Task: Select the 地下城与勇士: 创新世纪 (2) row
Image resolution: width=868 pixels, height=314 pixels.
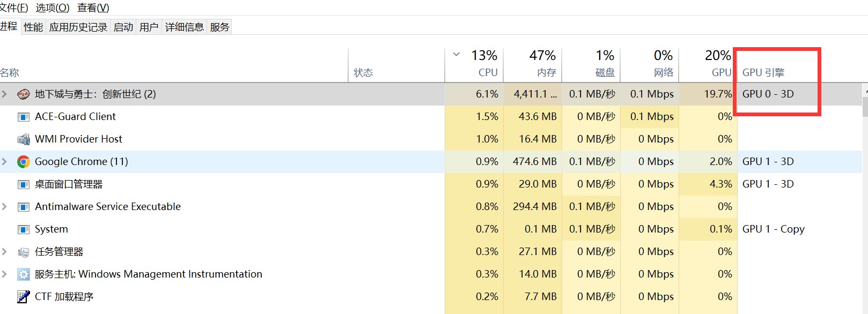Action: [x=431, y=94]
